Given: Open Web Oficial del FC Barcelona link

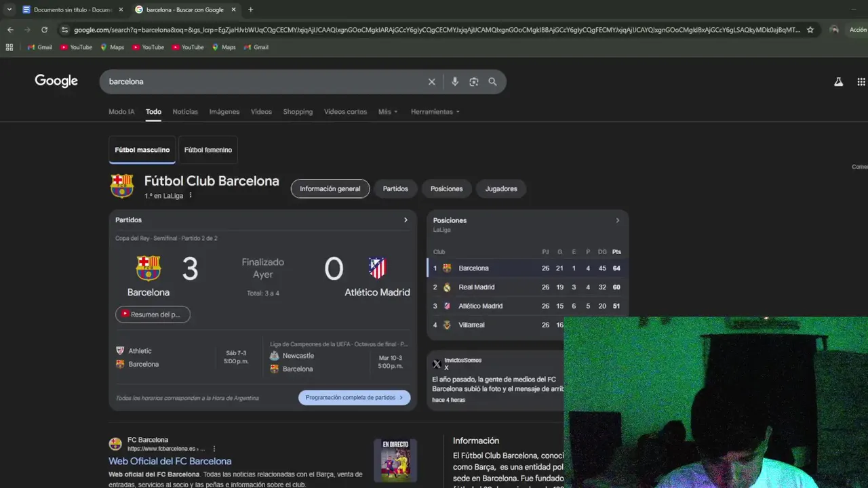Looking at the screenshot, I should coord(170,462).
